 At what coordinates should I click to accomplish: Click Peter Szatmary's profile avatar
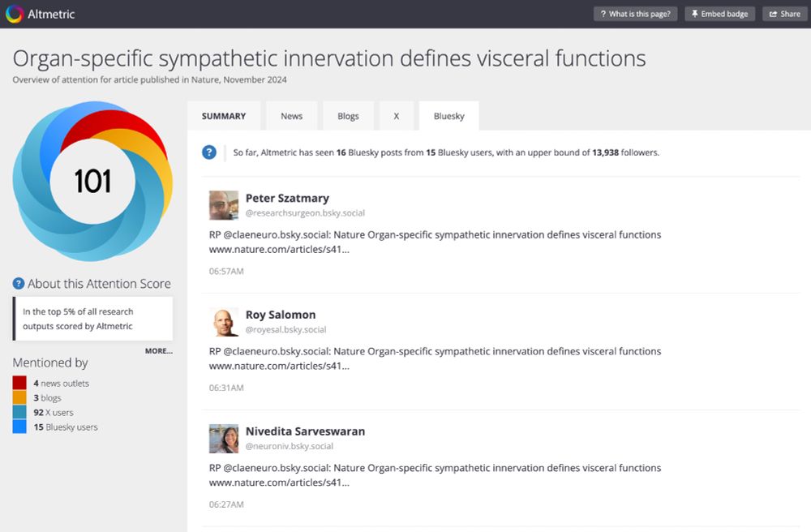click(224, 205)
